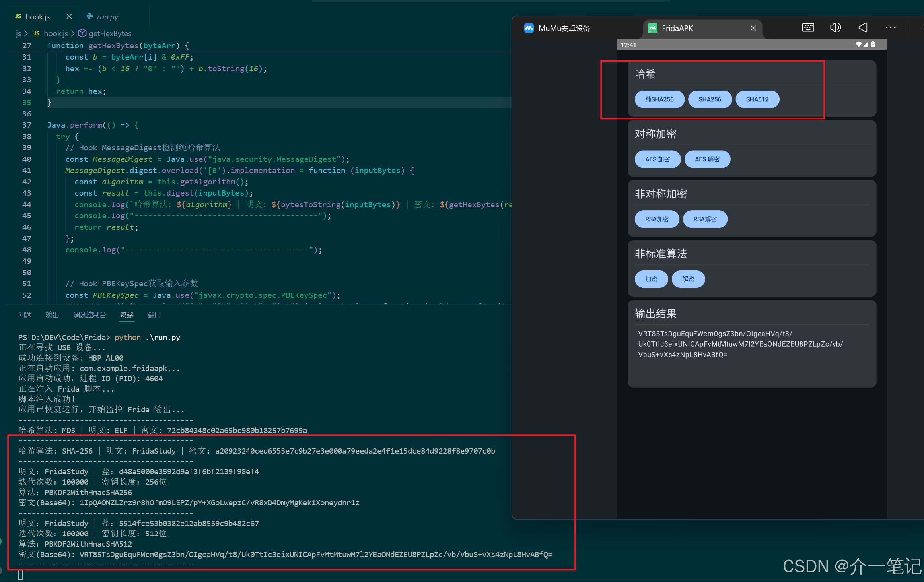
Task: Click the emulator volume speaker icon
Action: (835, 27)
